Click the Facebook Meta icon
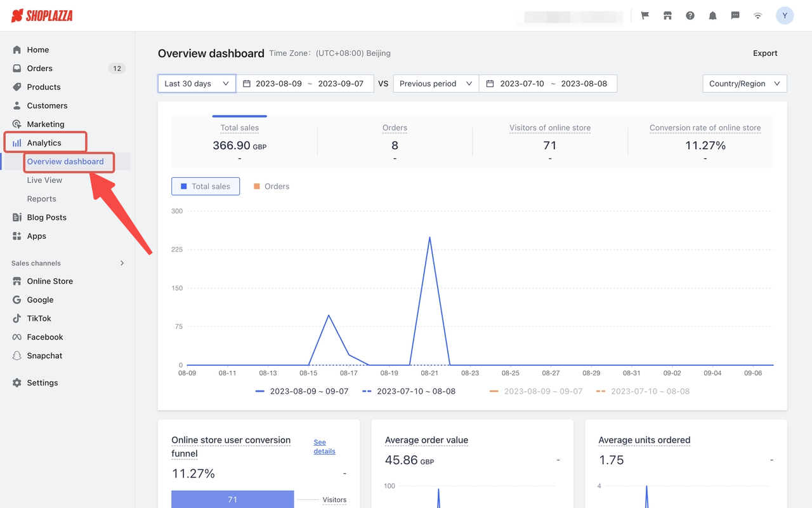Screen dimensions: 812x508 (x=17, y=337)
